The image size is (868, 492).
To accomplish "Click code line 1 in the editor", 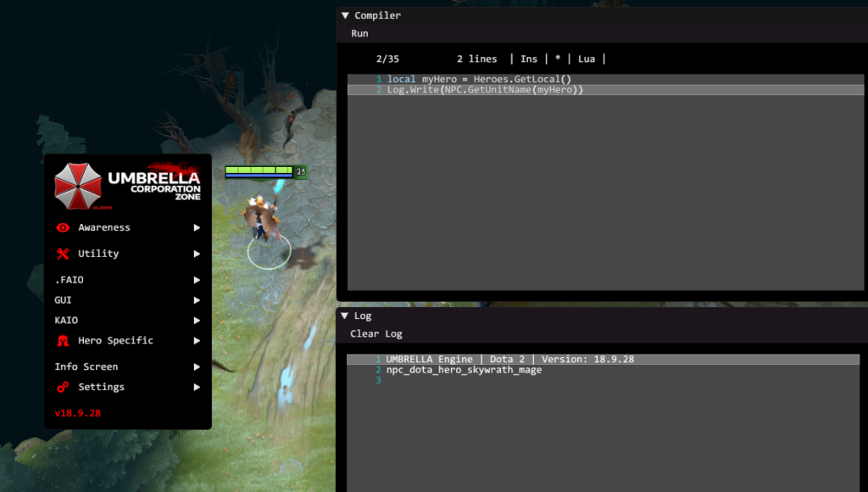I will click(x=479, y=79).
